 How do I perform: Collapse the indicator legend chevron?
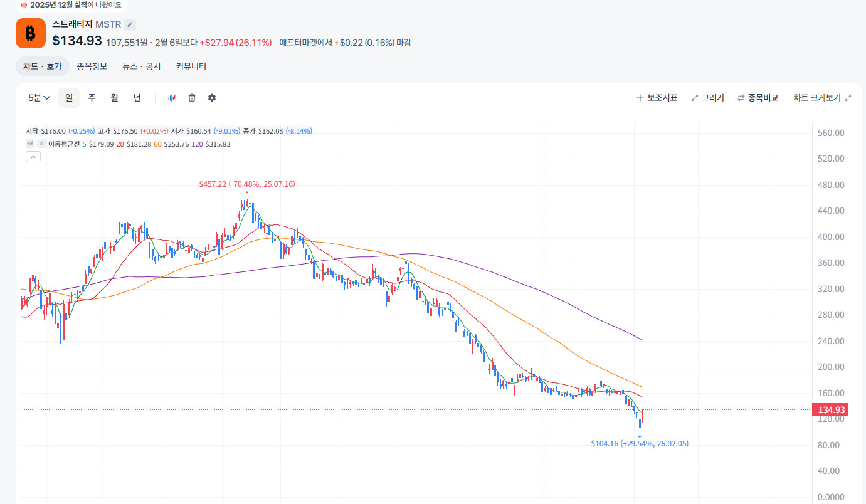[x=33, y=157]
